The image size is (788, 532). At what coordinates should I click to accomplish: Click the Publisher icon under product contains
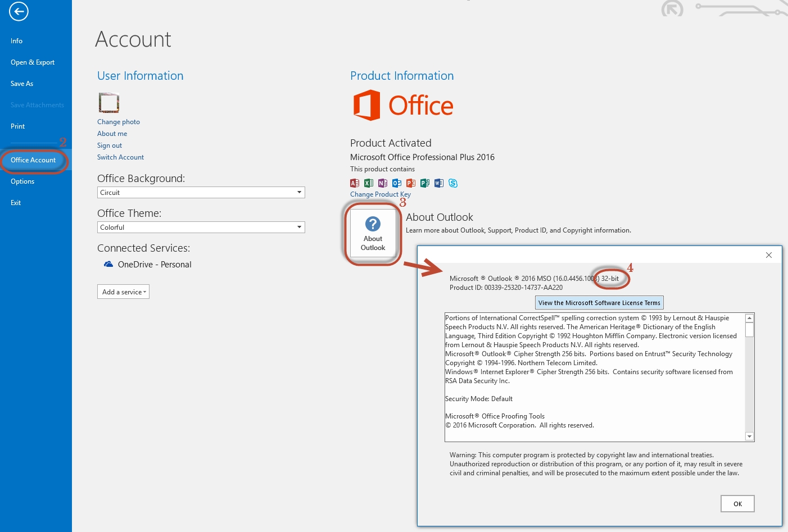[x=425, y=183]
